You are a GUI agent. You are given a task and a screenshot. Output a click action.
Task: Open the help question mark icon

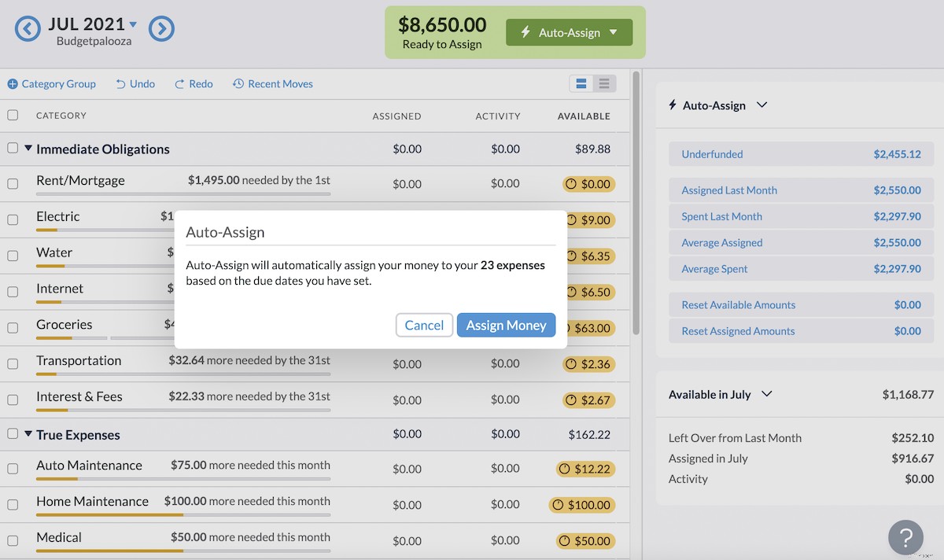(x=905, y=537)
